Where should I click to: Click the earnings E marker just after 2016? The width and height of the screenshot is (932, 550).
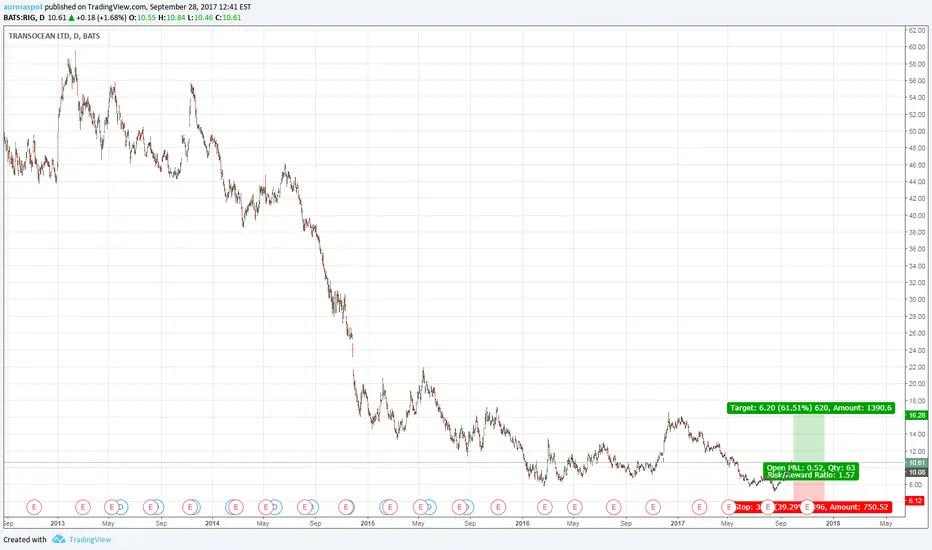(544, 507)
